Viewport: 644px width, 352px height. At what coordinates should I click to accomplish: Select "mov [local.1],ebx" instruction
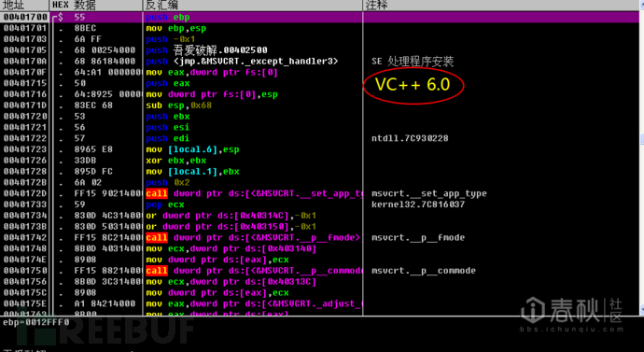click(x=192, y=172)
